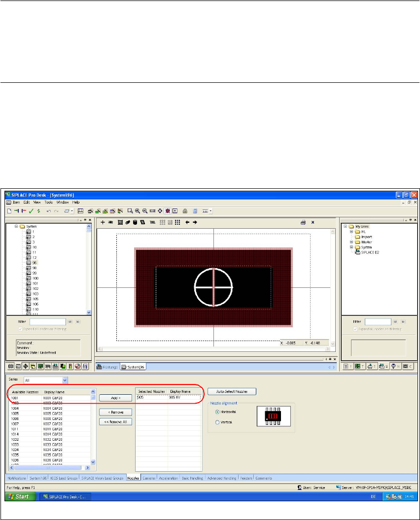Click the crosshair diamond icon in bottom-left toolbar
The width and height of the screenshot is (420, 520).
(26, 366)
